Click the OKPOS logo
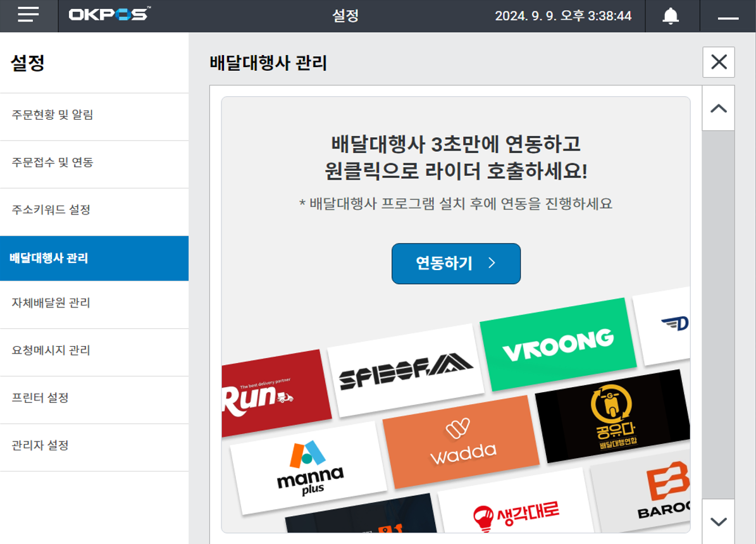Viewport: 756px width, 544px height. coord(109,15)
